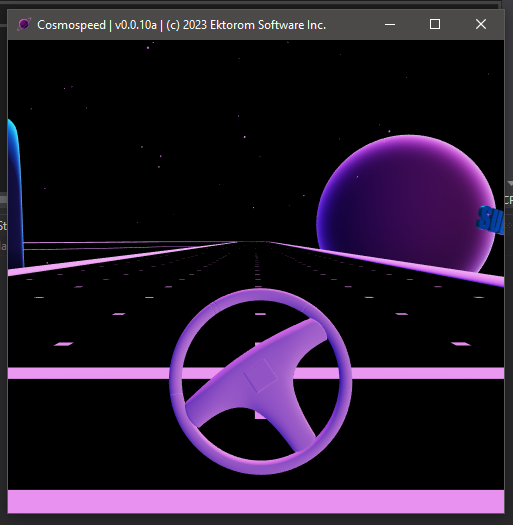
Task: Minimize the Cosmospeed game window
Action: (390, 24)
